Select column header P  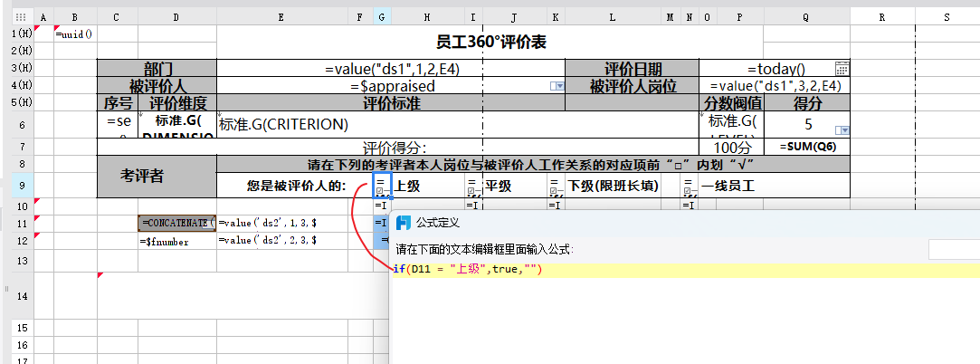(x=739, y=17)
